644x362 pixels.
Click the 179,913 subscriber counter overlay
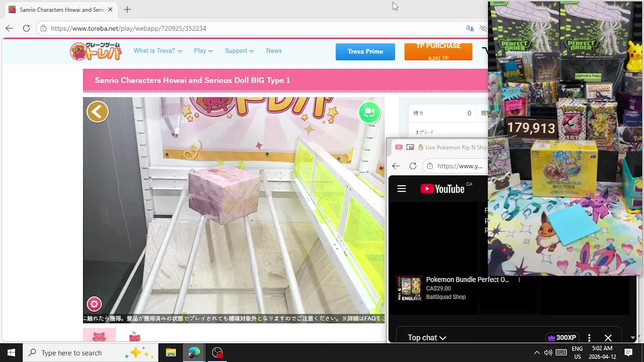point(531,128)
